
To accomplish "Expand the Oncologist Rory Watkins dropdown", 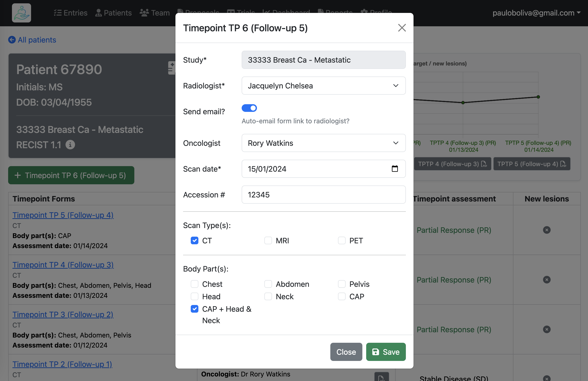I will (x=323, y=143).
